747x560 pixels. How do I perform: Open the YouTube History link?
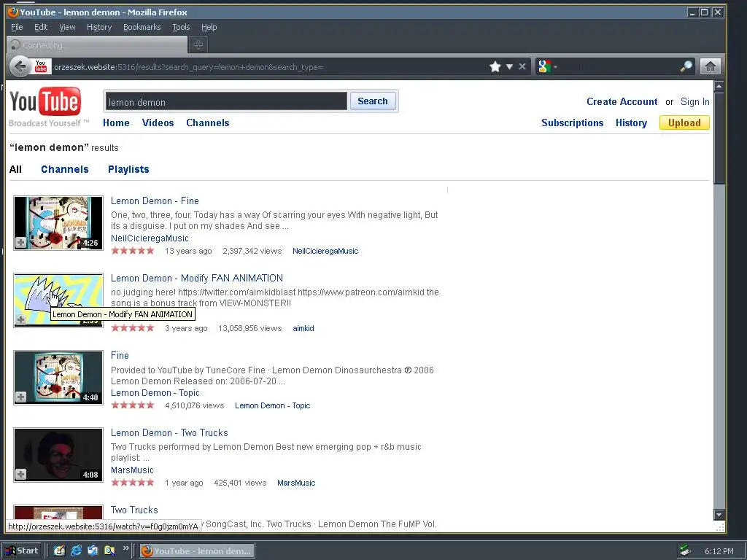631,122
